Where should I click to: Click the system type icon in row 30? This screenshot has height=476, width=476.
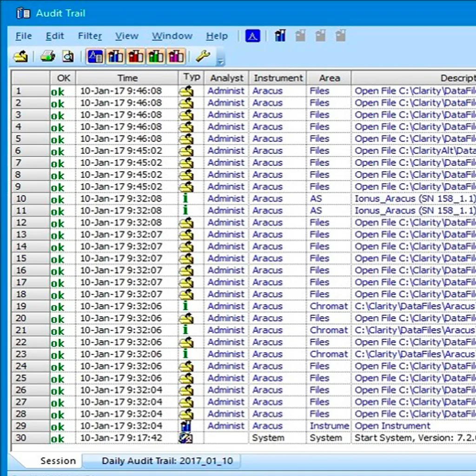pos(186,438)
